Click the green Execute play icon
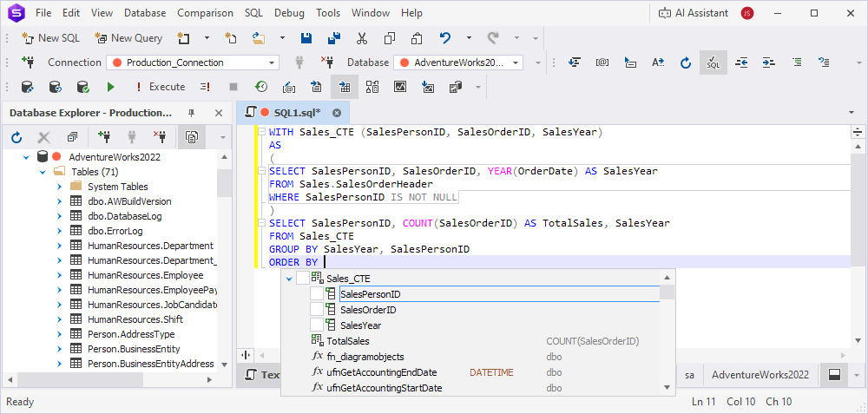Screen dimensions: 868x414 coord(110,87)
